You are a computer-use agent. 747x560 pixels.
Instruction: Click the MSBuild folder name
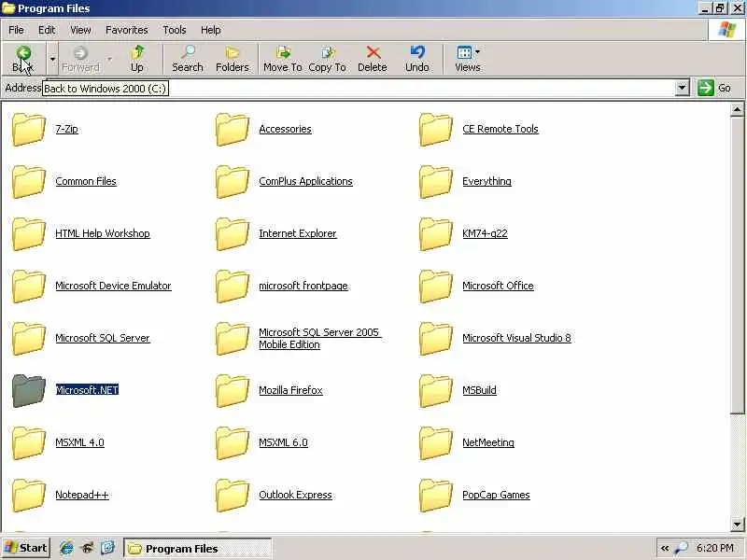[479, 390]
